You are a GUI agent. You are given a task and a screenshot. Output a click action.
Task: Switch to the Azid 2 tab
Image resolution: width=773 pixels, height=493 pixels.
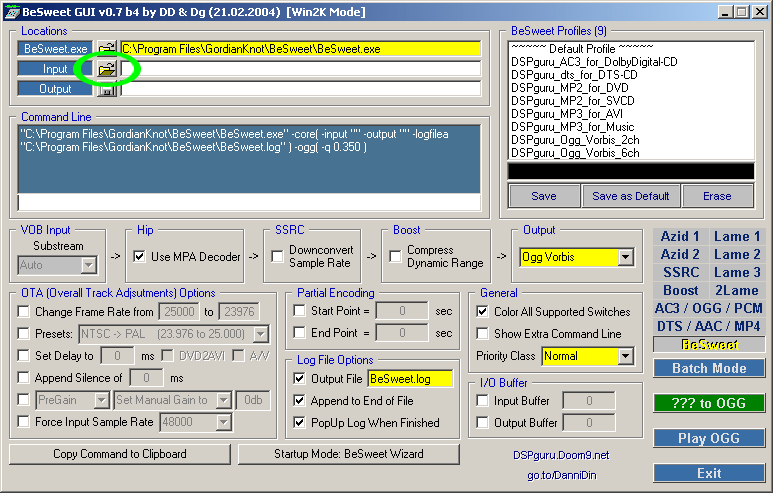tap(680, 254)
